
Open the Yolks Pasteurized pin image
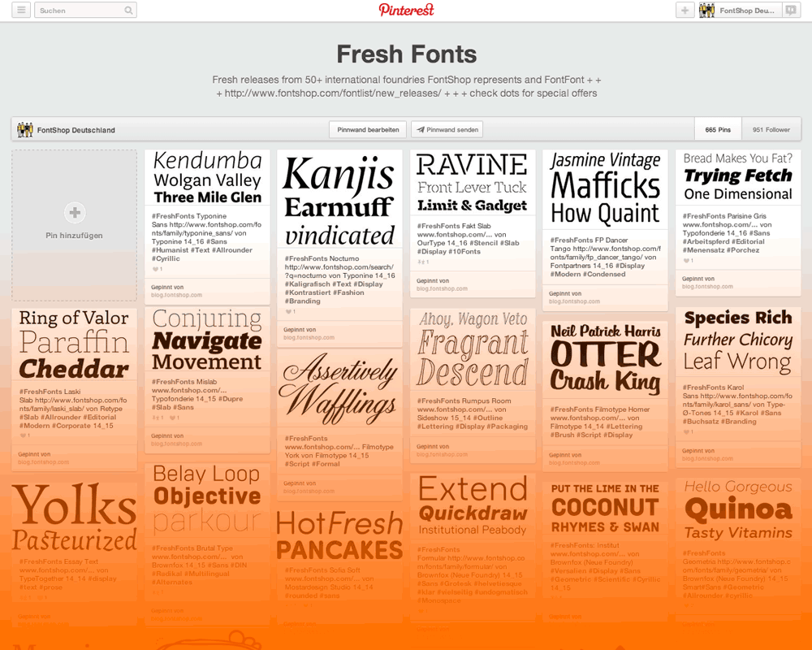tap(75, 517)
